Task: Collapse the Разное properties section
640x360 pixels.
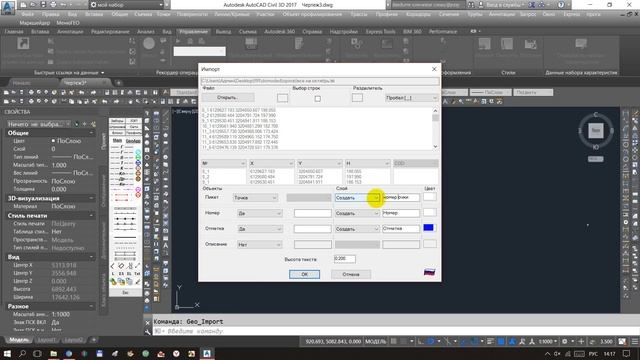Action: pos(91,306)
